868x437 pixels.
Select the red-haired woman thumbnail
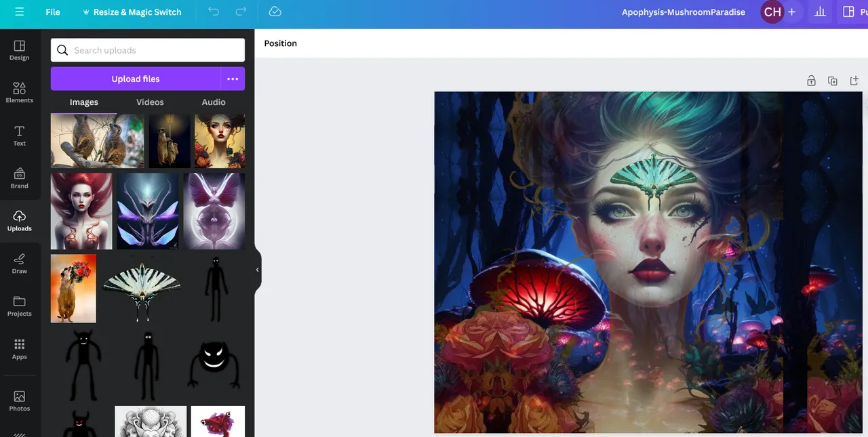click(x=81, y=211)
